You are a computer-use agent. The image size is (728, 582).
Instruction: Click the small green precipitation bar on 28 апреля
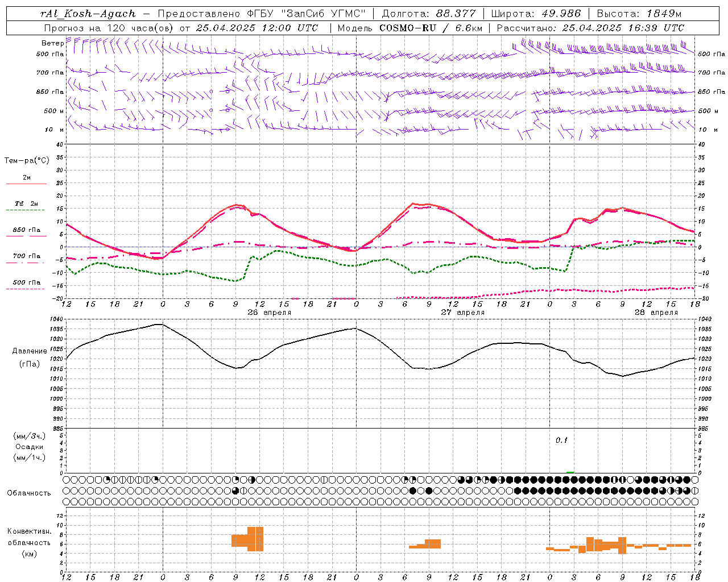point(570,472)
